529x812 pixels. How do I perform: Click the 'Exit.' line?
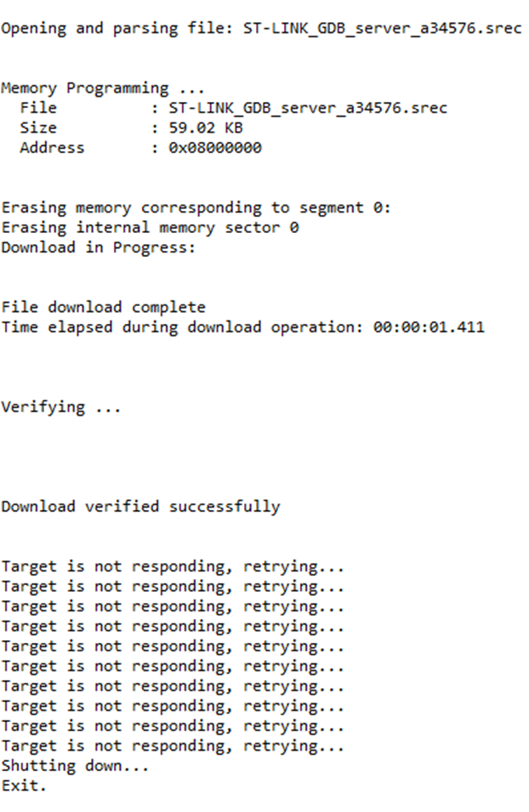[x=24, y=786]
